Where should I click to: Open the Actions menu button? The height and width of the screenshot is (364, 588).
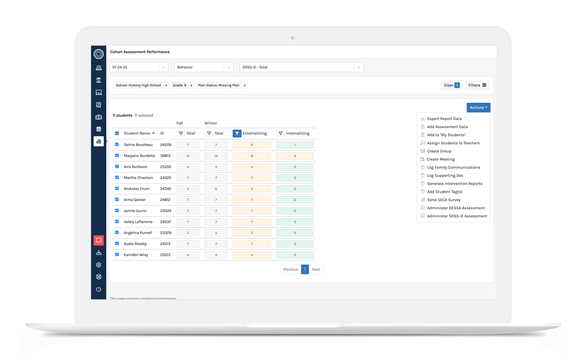coord(478,108)
